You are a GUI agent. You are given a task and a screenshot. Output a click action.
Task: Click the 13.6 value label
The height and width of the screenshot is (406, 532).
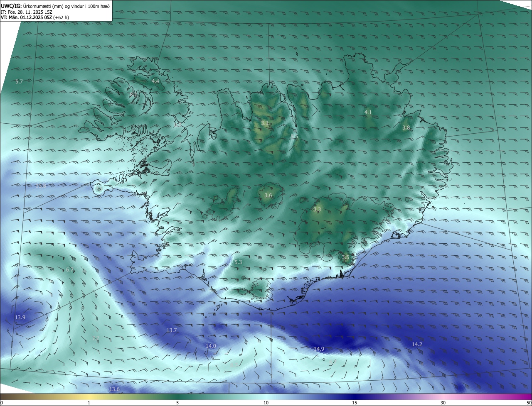(114, 389)
